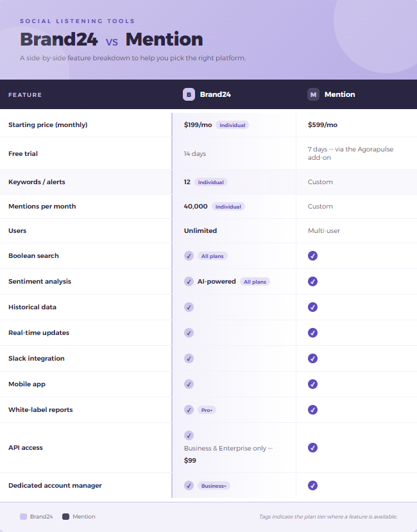Click the $199/mo Brand24 price
Viewport: 417px width, 532px height.
pyautogui.click(x=198, y=125)
